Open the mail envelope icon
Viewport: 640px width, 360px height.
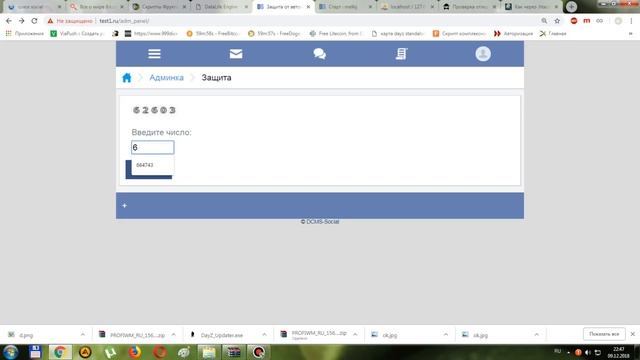coord(236,54)
